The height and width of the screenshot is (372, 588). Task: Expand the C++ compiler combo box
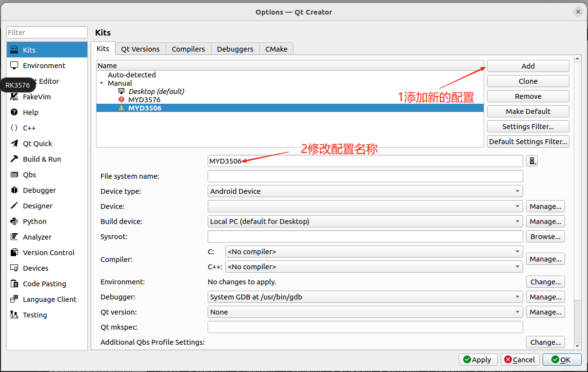point(374,267)
